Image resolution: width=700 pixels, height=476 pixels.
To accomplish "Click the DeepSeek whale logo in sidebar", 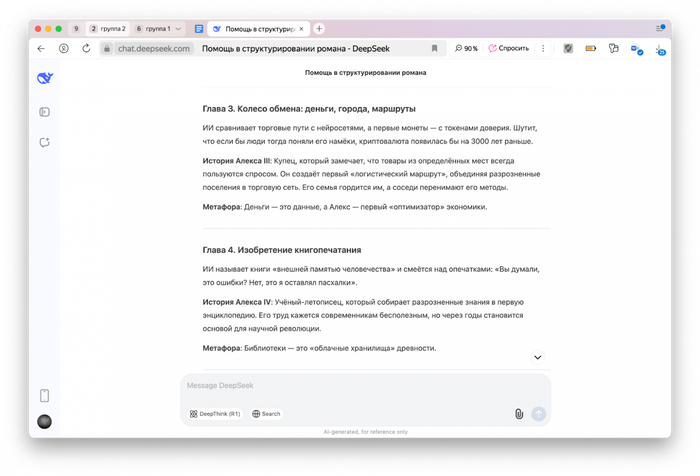I will pos(44,78).
